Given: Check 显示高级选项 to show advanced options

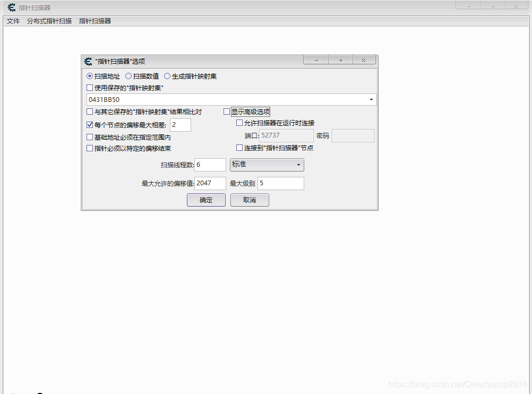Looking at the screenshot, I should [x=227, y=112].
